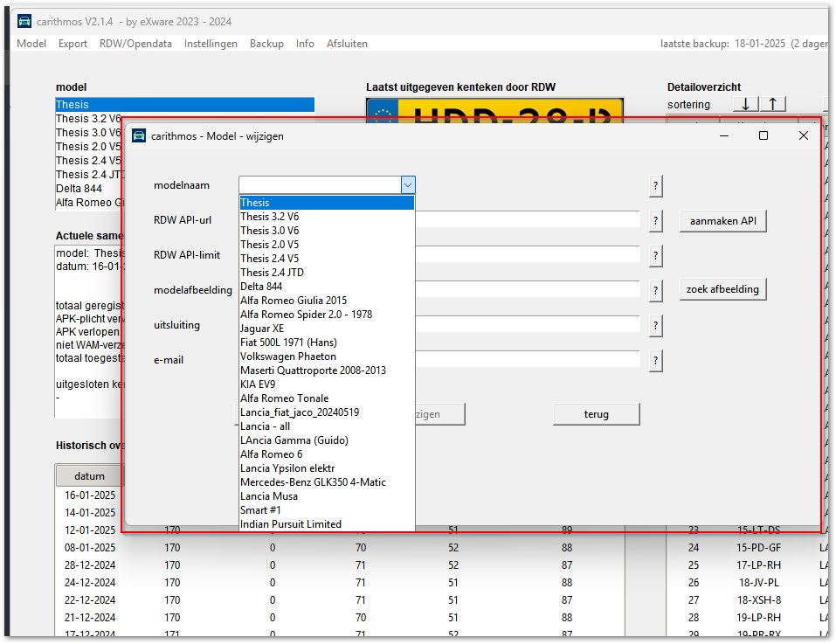Open the Backup menu
The height and width of the screenshot is (644, 836).
[x=266, y=44]
